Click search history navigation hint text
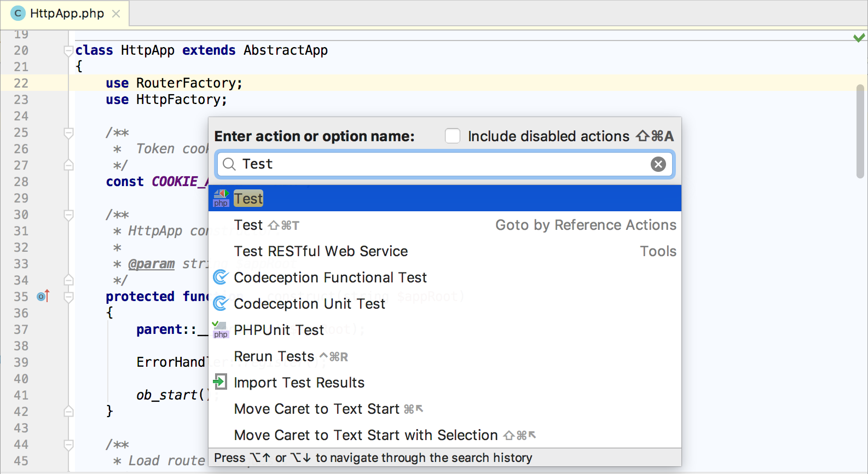Screen dimensions: 868x474 (373, 458)
